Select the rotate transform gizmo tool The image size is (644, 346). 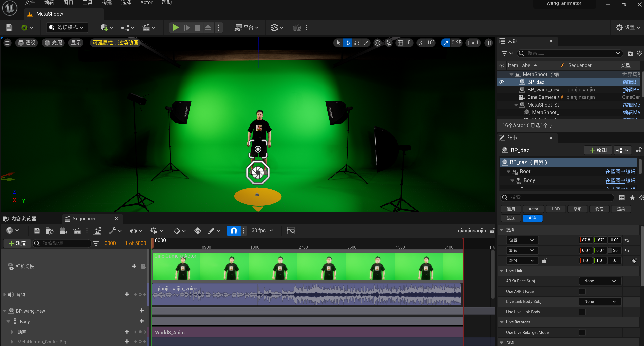tap(357, 43)
